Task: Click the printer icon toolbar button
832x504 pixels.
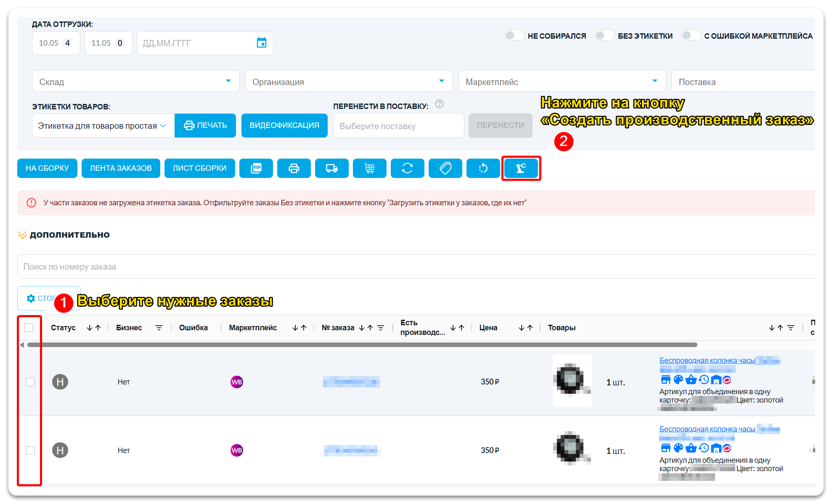Action: pos(294,168)
